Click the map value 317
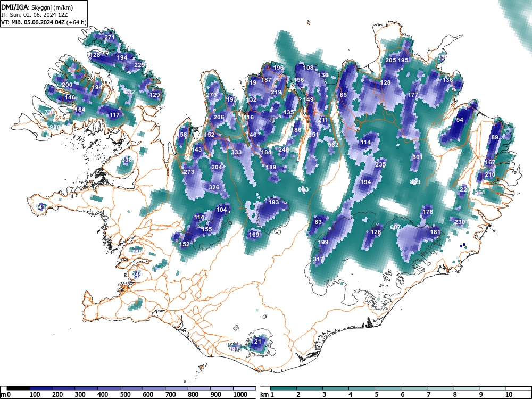This screenshot has width=532, height=399. point(318,259)
